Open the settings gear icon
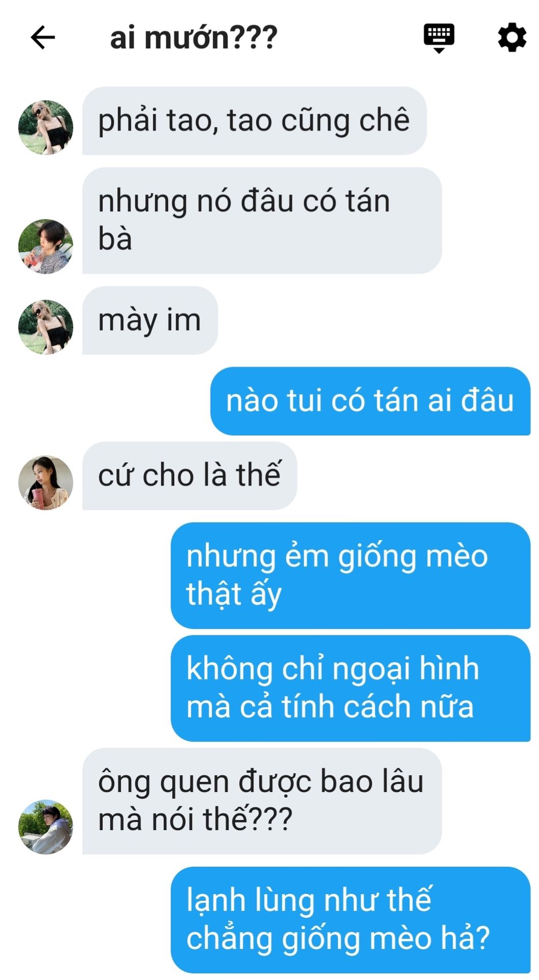The width and height of the screenshot is (539, 980). point(512,37)
